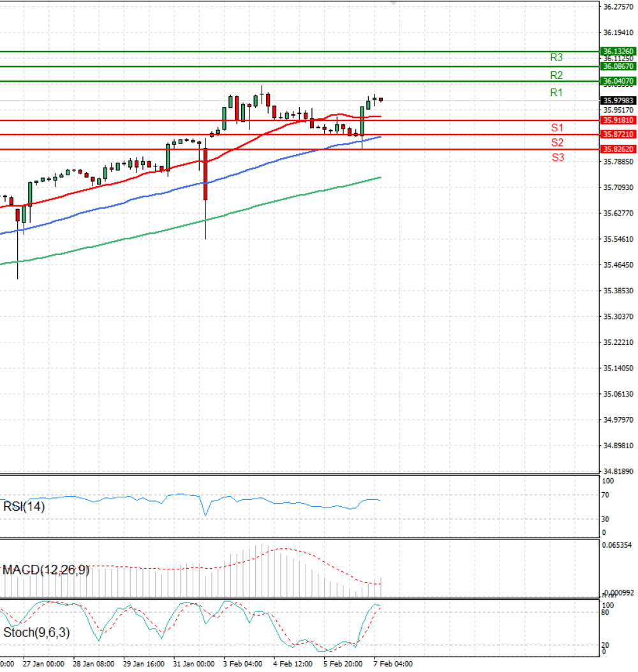638x672 pixels.
Task: Click the S1 support label
Action: coord(557,128)
